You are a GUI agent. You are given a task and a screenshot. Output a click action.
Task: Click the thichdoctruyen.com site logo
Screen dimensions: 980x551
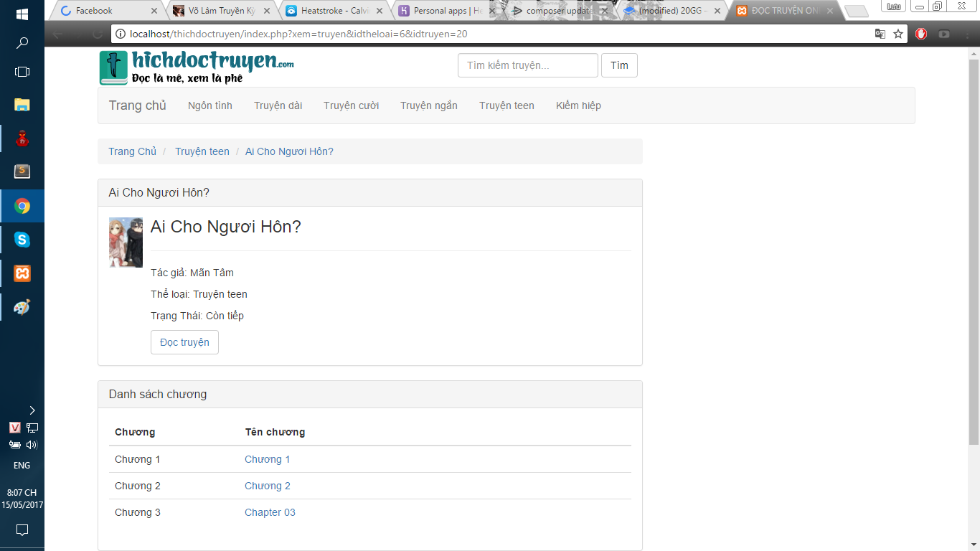click(197, 67)
